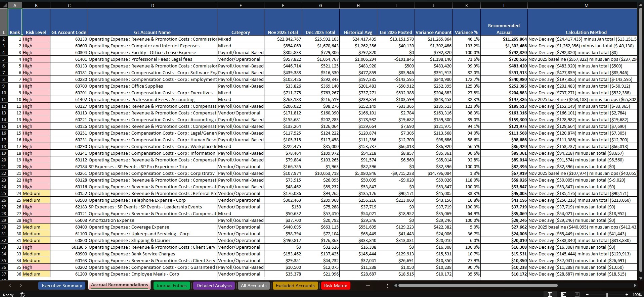Click the horizontal scrollbar thumb
Image resolution: width=644 pixels, height=297 pixels.
click(x=478, y=286)
